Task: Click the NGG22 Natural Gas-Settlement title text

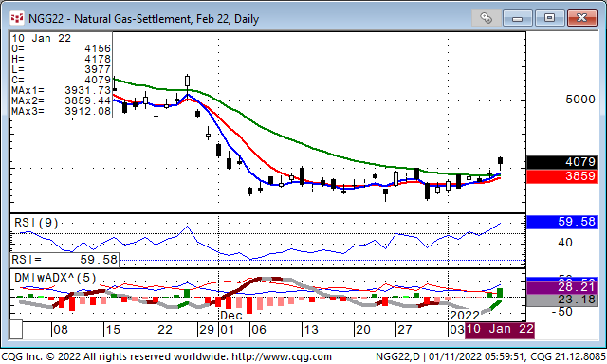Action: (x=143, y=19)
